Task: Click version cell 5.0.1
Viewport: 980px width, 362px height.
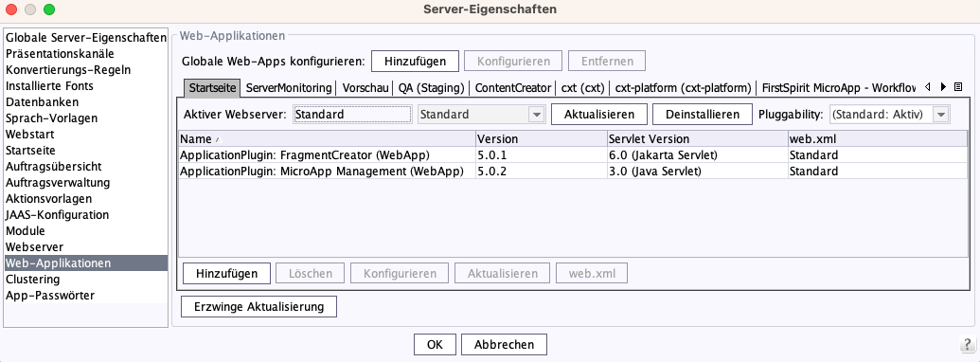Action: click(541, 155)
